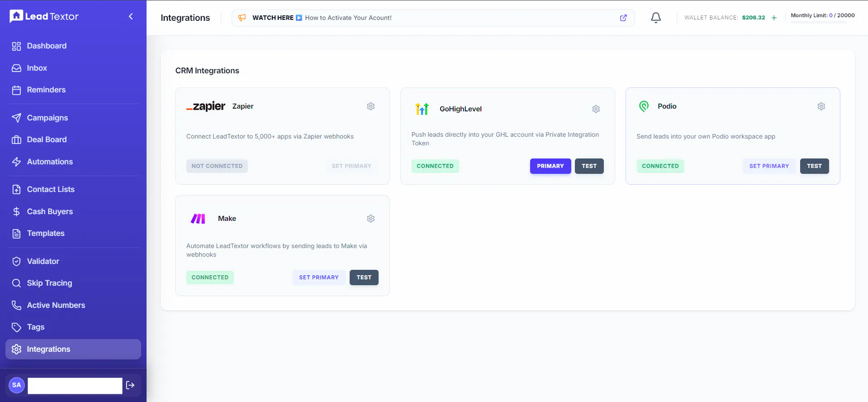Click the PRIMARY button on GoHighLevel
Viewport: 868px width, 402px height.
[550, 166]
